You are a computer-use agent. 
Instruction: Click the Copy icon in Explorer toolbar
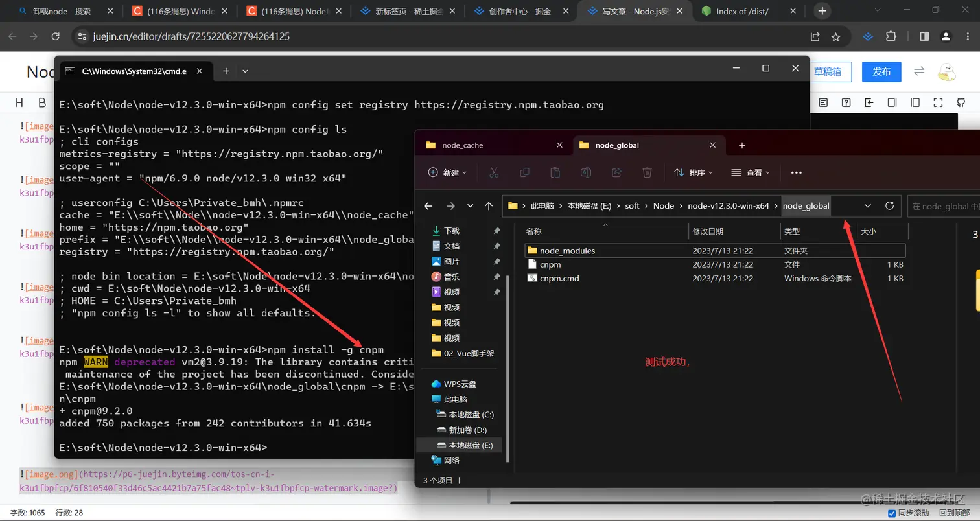[x=524, y=172]
